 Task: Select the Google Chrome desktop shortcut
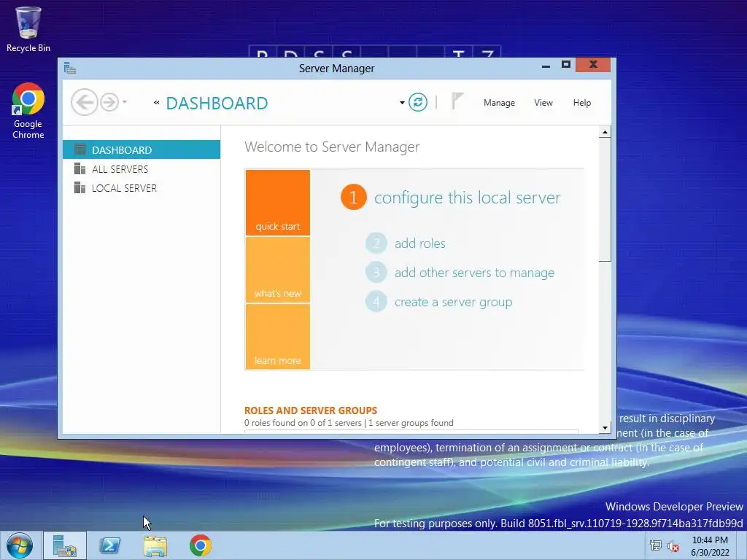pos(28,112)
